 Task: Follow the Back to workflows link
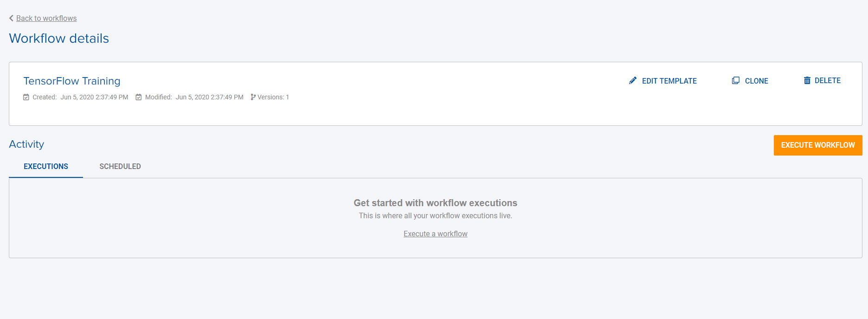click(x=46, y=18)
